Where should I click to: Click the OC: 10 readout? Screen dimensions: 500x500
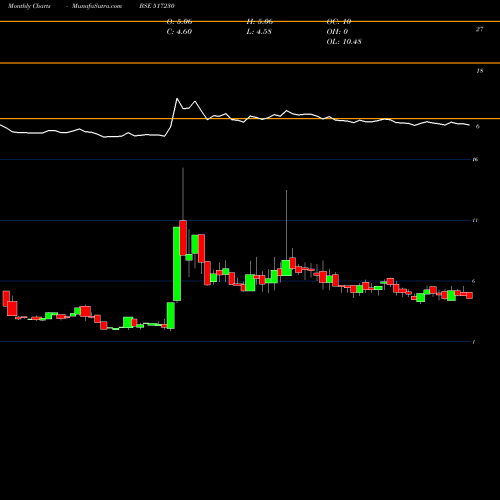tap(339, 22)
